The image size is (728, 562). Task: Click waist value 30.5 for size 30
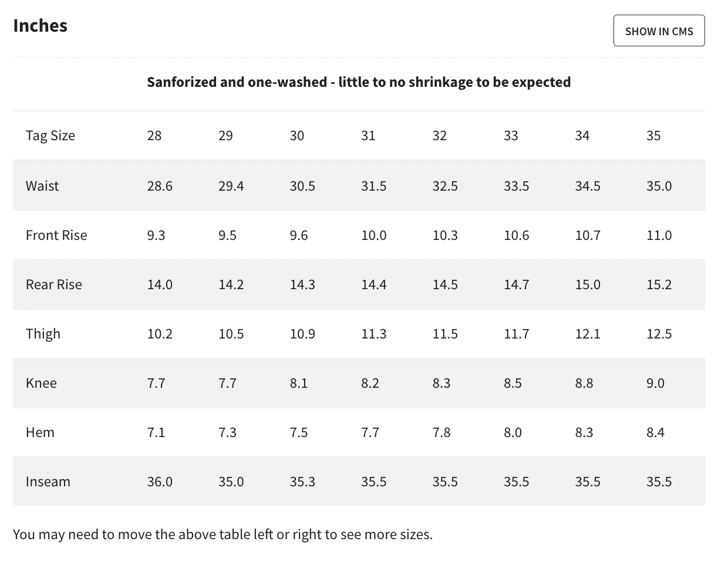pyautogui.click(x=302, y=186)
